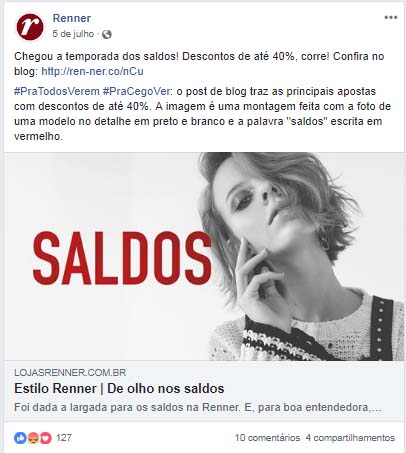Click the SALDOS preview image
The image size is (406, 453).
(x=204, y=257)
